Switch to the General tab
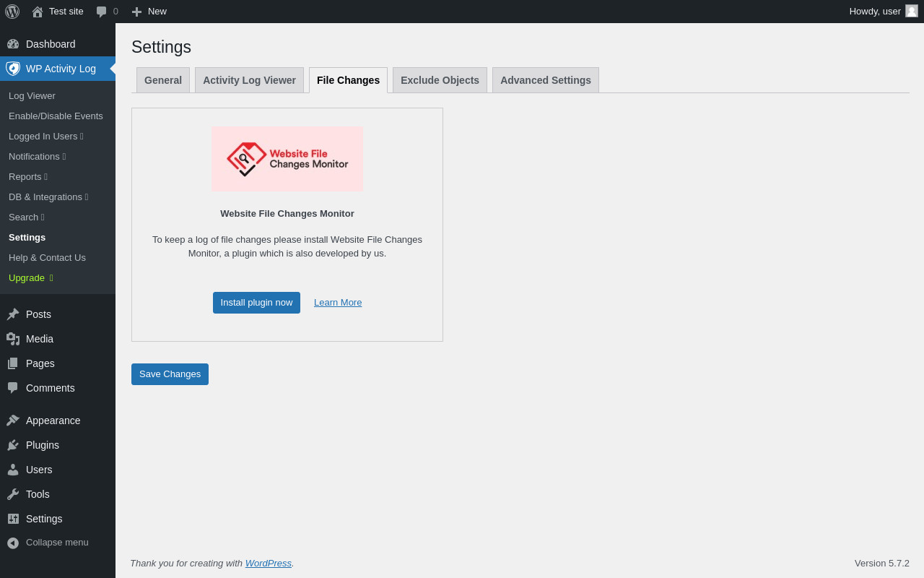 click(x=163, y=80)
